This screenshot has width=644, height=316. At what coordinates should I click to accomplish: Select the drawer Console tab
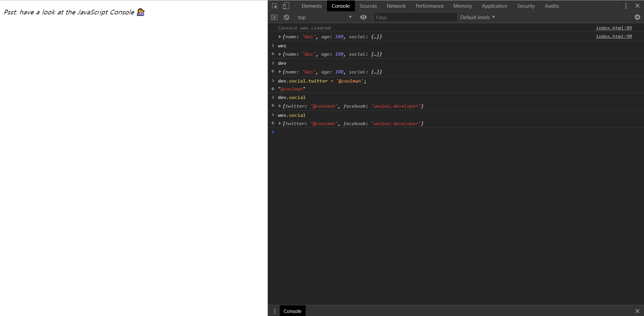coord(292,311)
